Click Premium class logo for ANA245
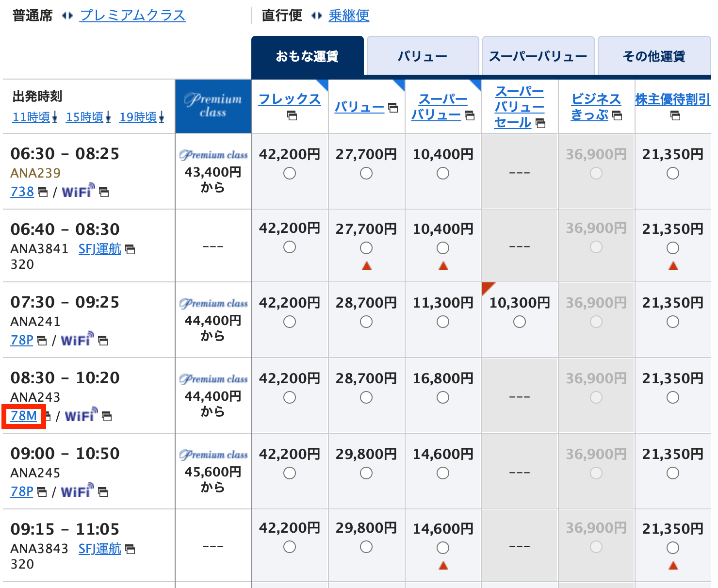The height and width of the screenshot is (588, 718). 213,455
